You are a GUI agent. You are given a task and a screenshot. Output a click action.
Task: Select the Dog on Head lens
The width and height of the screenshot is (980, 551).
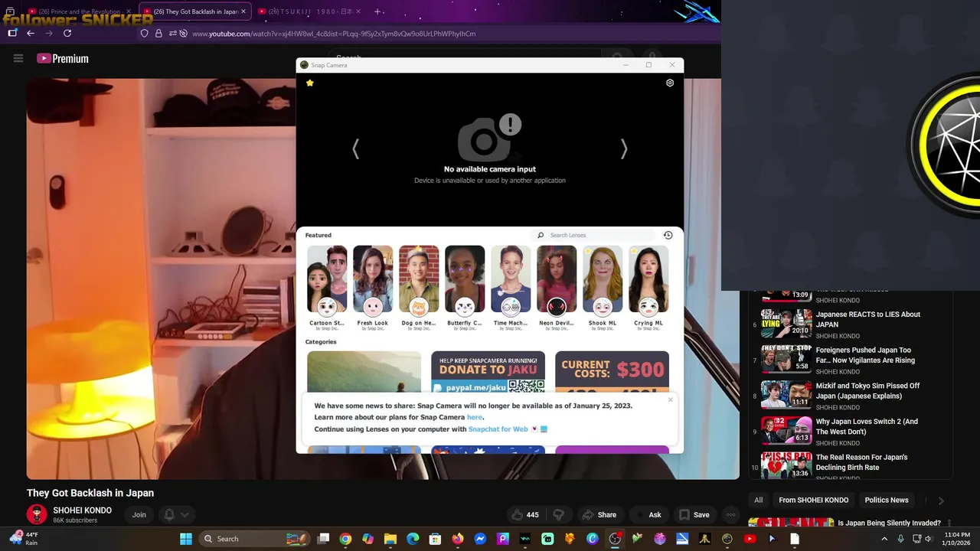tap(419, 287)
